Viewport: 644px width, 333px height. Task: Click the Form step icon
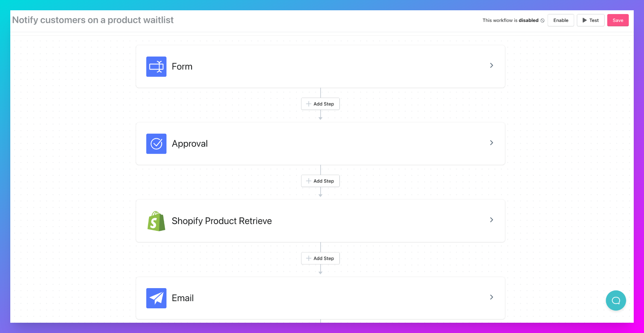tap(156, 66)
